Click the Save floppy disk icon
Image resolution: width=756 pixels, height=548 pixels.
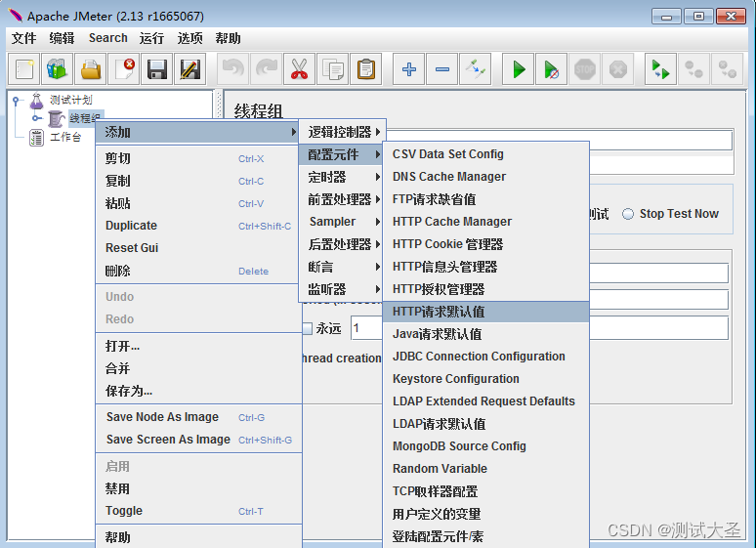point(156,69)
